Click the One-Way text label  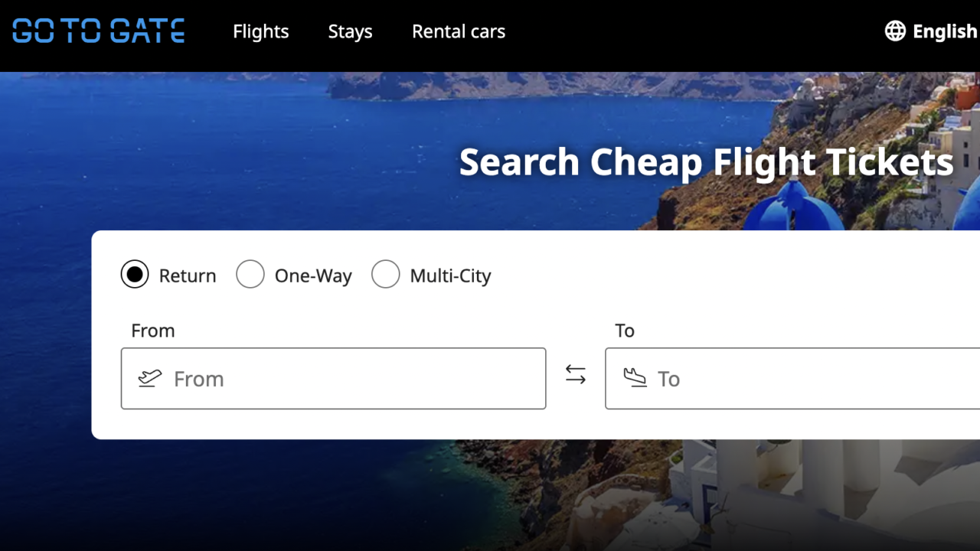(313, 275)
